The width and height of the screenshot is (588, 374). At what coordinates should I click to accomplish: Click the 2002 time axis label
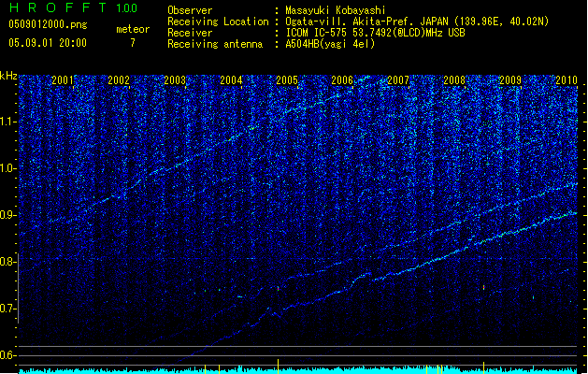click(x=119, y=80)
